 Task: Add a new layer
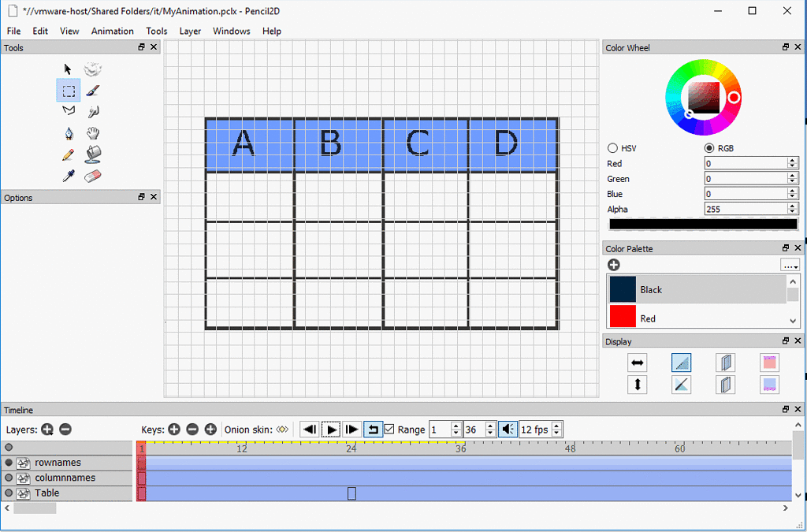[47, 429]
